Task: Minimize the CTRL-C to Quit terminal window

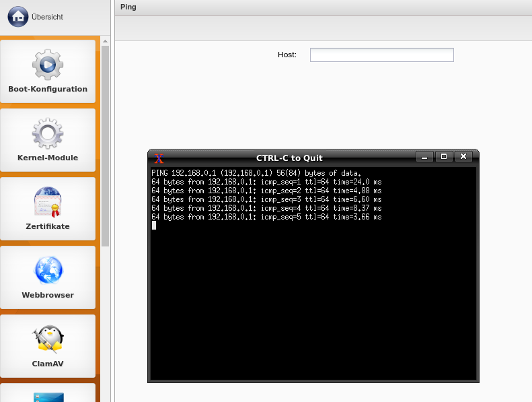Action: [x=424, y=157]
